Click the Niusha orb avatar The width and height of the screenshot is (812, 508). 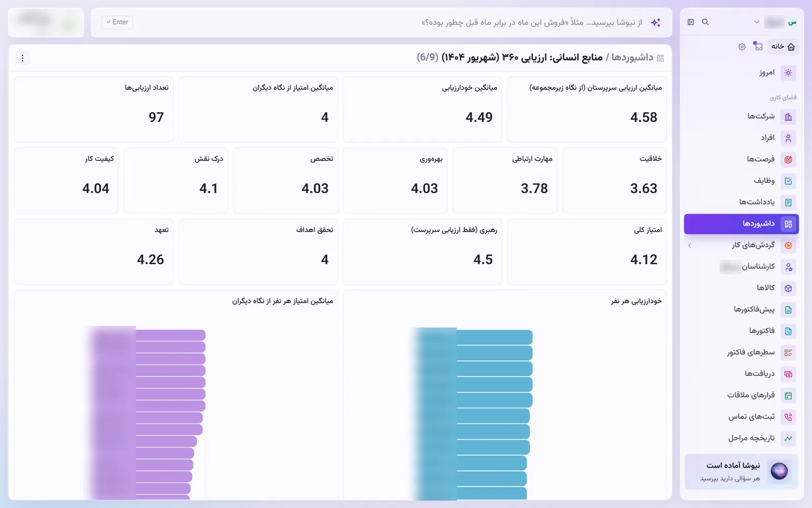coord(779,471)
